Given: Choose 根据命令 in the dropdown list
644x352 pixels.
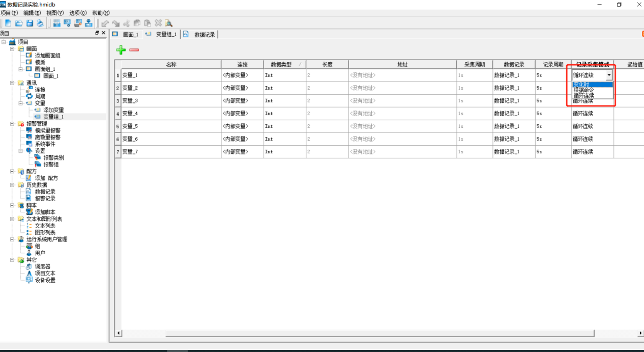Looking at the screenshot, I should tap(593, 90).
